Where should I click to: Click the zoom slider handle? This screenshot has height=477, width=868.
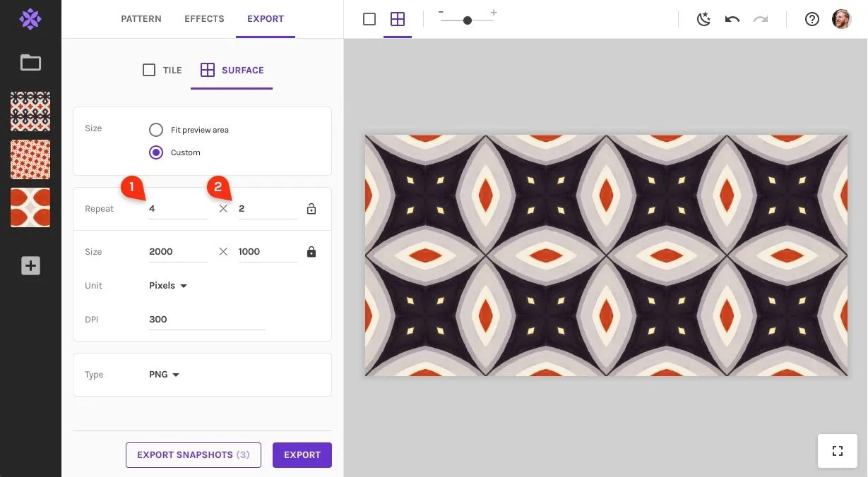[468, 20]
